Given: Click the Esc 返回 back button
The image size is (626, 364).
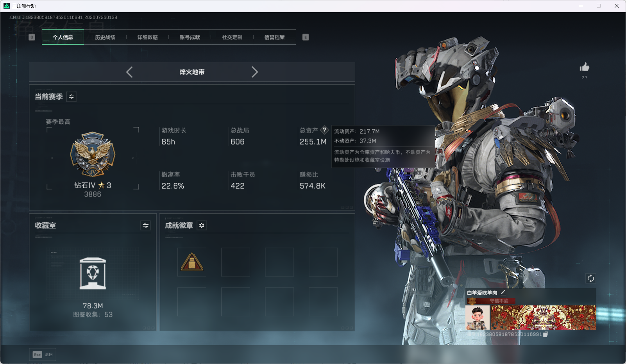Looking at the screenshot, I should tap(43, 354).
